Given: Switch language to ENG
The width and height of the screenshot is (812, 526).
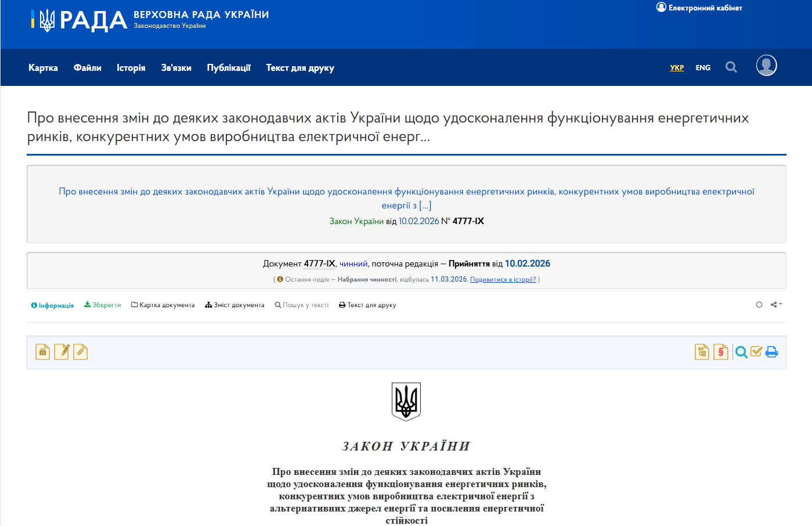Looking at the screenshot, I should 703,68.
